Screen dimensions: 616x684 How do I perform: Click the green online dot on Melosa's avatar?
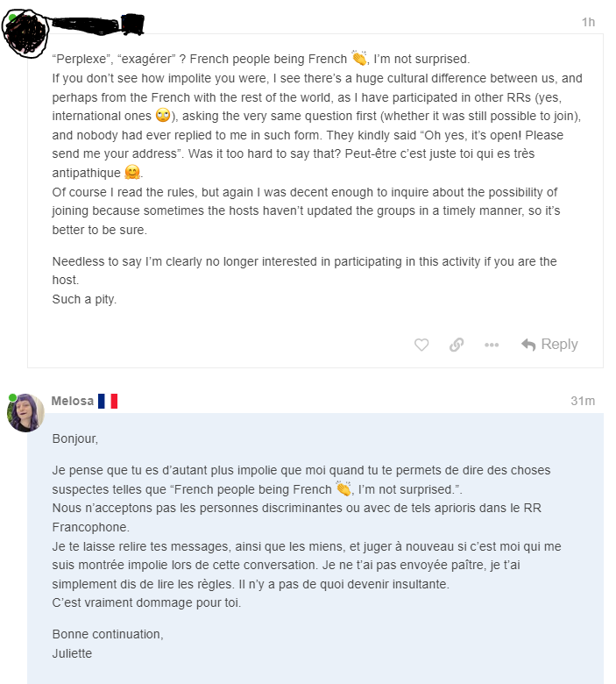(12, 399)
